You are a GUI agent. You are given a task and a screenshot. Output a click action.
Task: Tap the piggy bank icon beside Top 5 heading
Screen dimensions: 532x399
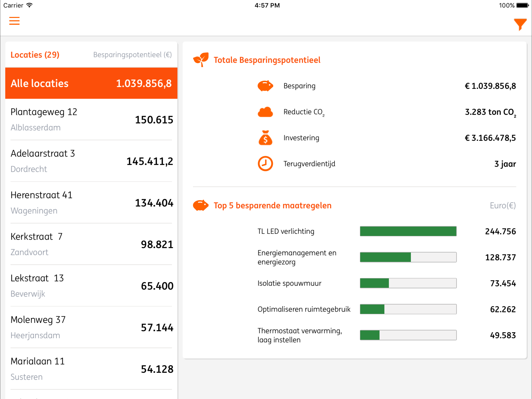click(x=201, y=205)
